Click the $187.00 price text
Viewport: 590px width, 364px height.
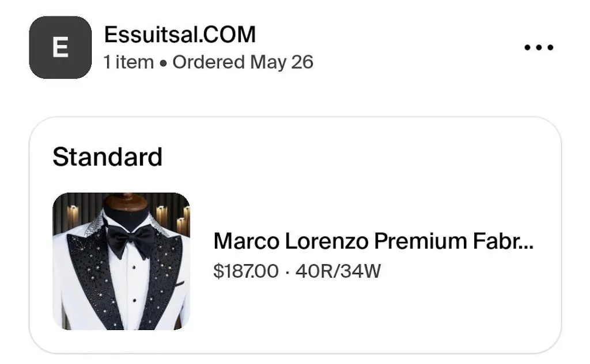tap(245, 271)
